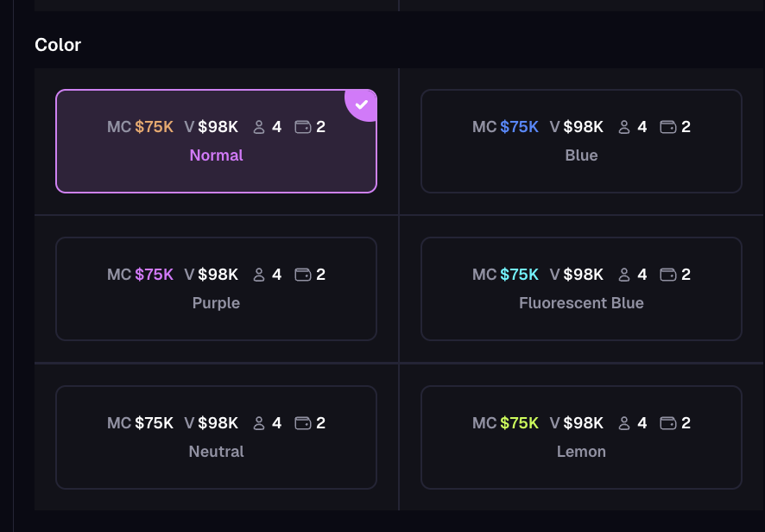Click the checkmark badge on Normal card
This screenshot has height=532, width=765.
click(x=362, y=104)
